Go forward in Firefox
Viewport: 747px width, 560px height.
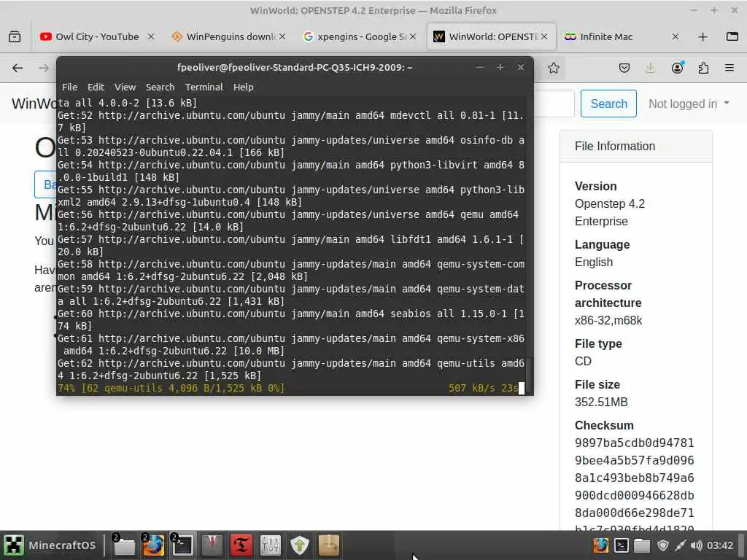pos(44,68)
